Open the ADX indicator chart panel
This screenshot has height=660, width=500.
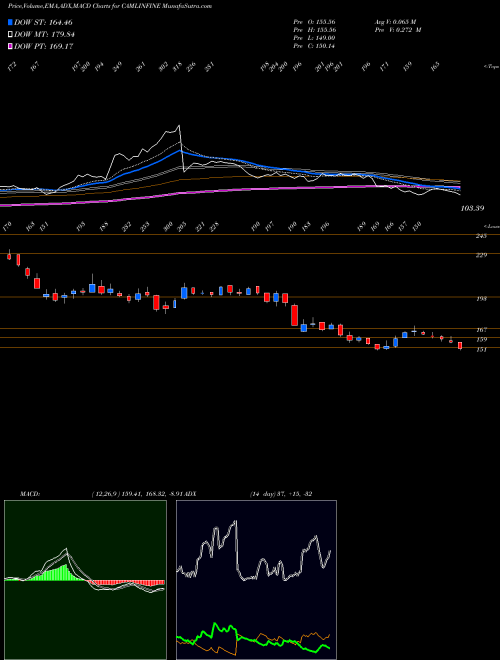pyautogui.click(x=256, y=580)
